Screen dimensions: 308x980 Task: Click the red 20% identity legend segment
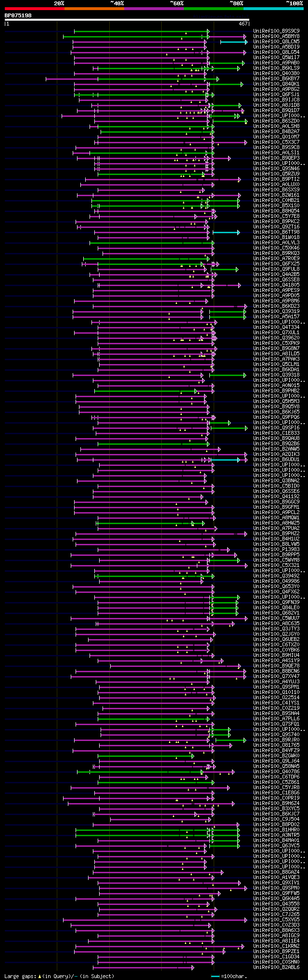pyautogui.click(x=35, y=9)
